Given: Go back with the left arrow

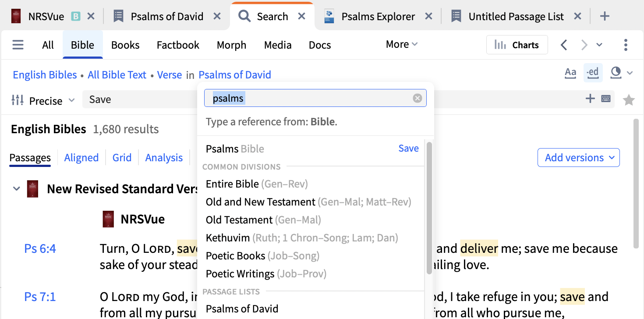Looking at the screenshot, I should click(564, 45).
